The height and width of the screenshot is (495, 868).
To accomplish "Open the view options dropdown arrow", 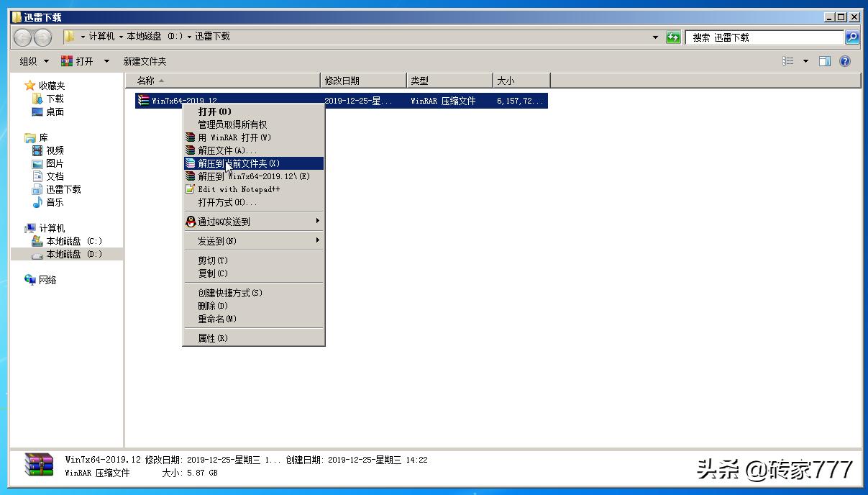I will [805, 61].
